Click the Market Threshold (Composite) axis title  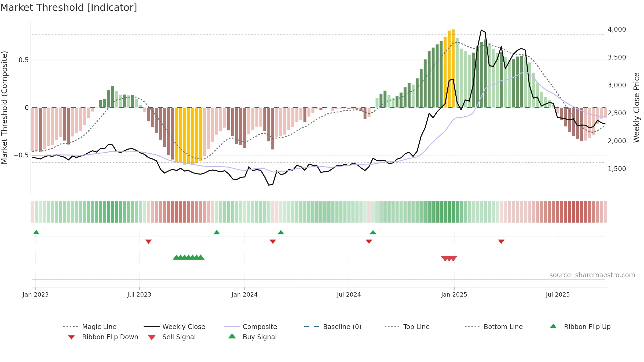pos(4,107)
